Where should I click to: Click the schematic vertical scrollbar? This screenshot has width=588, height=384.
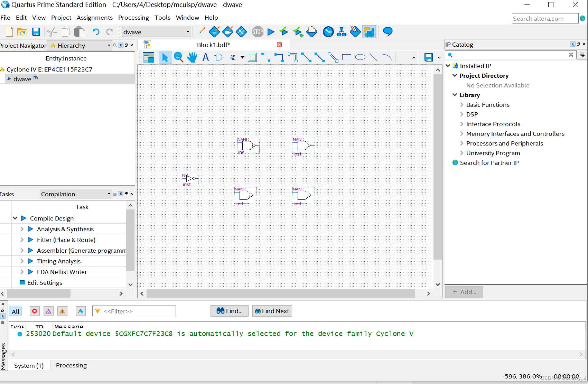pyautogui.click(x=438, y=166)
